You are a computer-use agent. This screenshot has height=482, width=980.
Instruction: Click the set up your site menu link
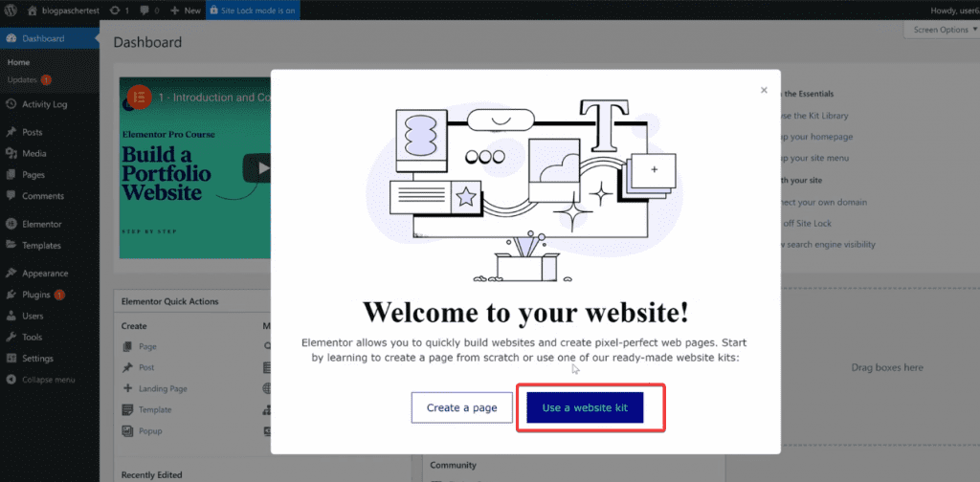click(815, 159)
